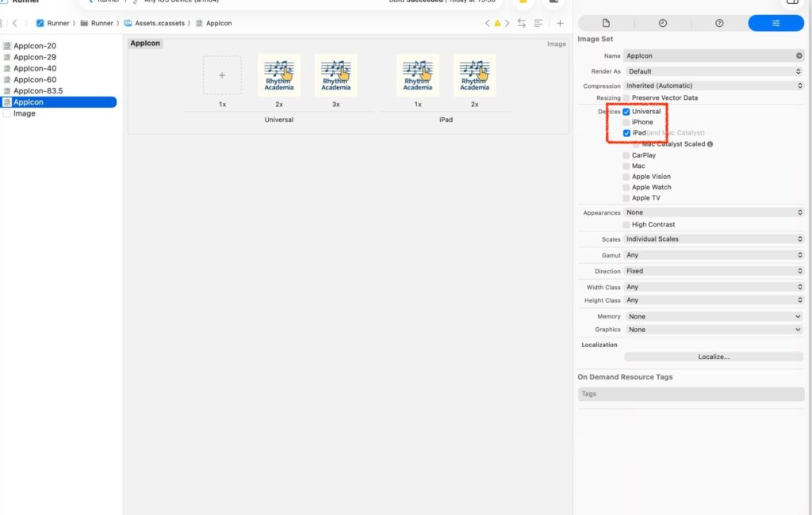The height and width of the screenshot is (515, 812).
Task: Open the Quick Help inspector tab
Action: coord(719,23)
